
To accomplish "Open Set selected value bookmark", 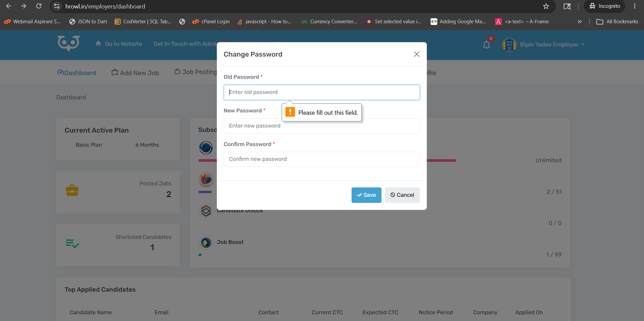I will [x=394, y=22].
